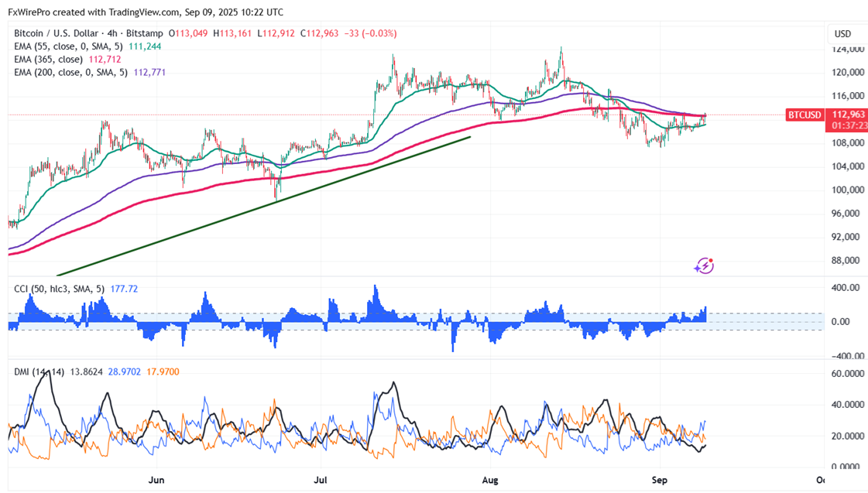Click the CCI (50, hlc3, SMA, 5) indicator label
Screen dimensions: 868x493
click(59, 289)
